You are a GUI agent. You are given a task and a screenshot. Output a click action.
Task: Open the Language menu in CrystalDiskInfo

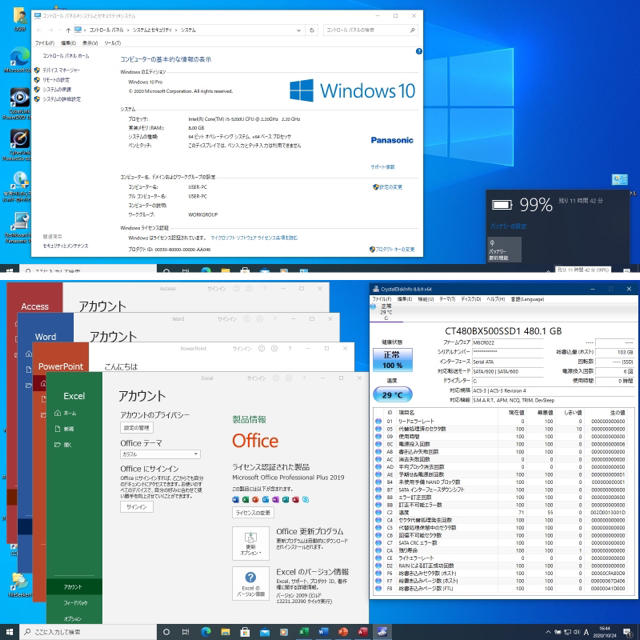pyautogui.click(x=527, y=299)
